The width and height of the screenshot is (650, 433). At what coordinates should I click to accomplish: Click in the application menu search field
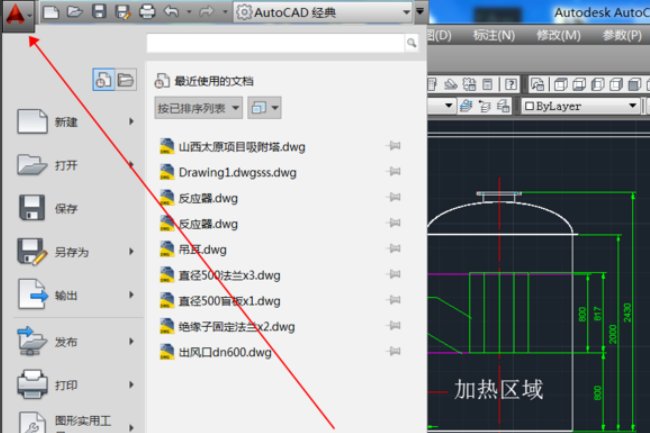(x=275, y=43)
